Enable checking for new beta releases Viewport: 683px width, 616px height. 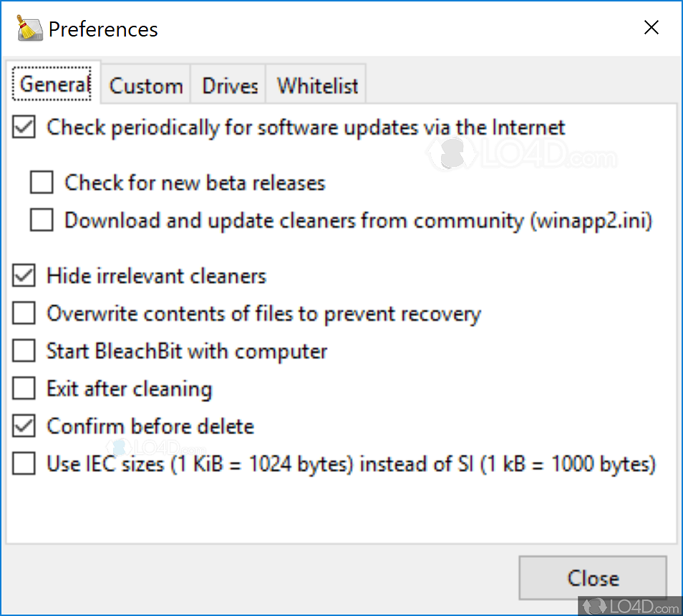click(x=41, y=182)
